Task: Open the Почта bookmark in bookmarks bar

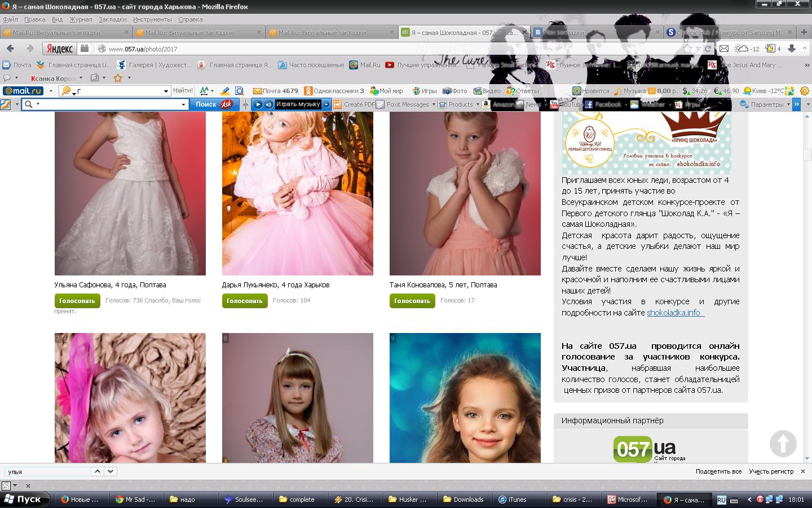Action: [17, 65]
